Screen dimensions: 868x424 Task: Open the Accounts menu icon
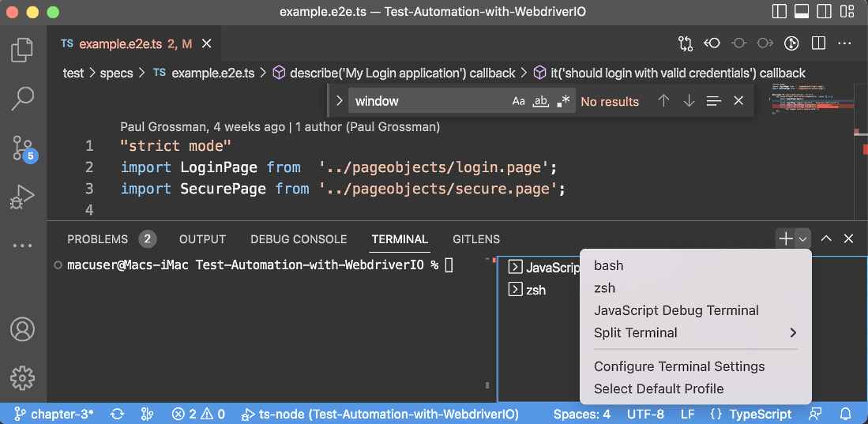point(23,329)
